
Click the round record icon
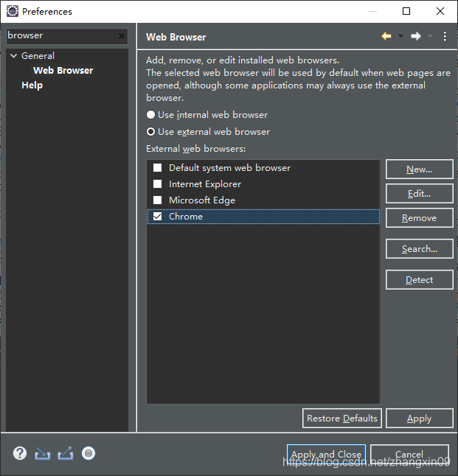(89, 454)
